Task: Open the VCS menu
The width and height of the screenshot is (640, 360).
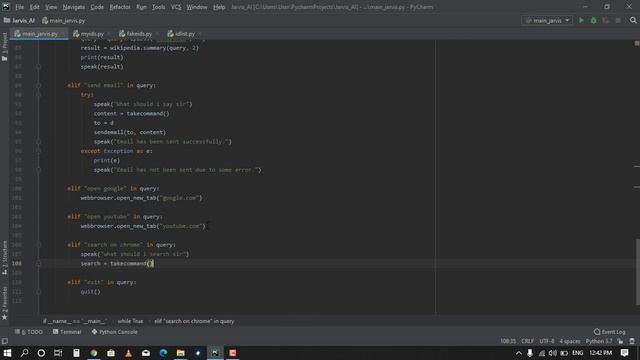Action: pyautogui.click(x=176, y=7)
